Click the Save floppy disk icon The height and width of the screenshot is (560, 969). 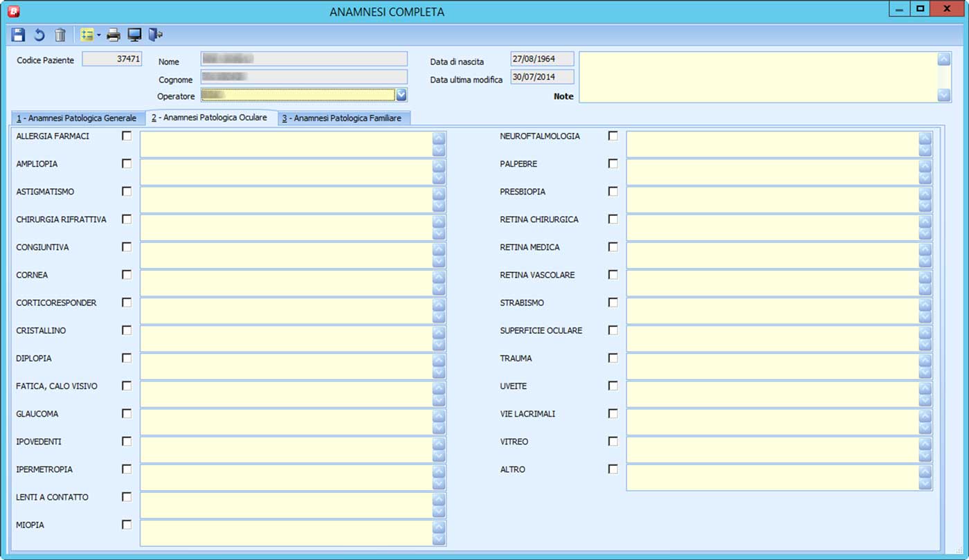[x=19, y=35]
